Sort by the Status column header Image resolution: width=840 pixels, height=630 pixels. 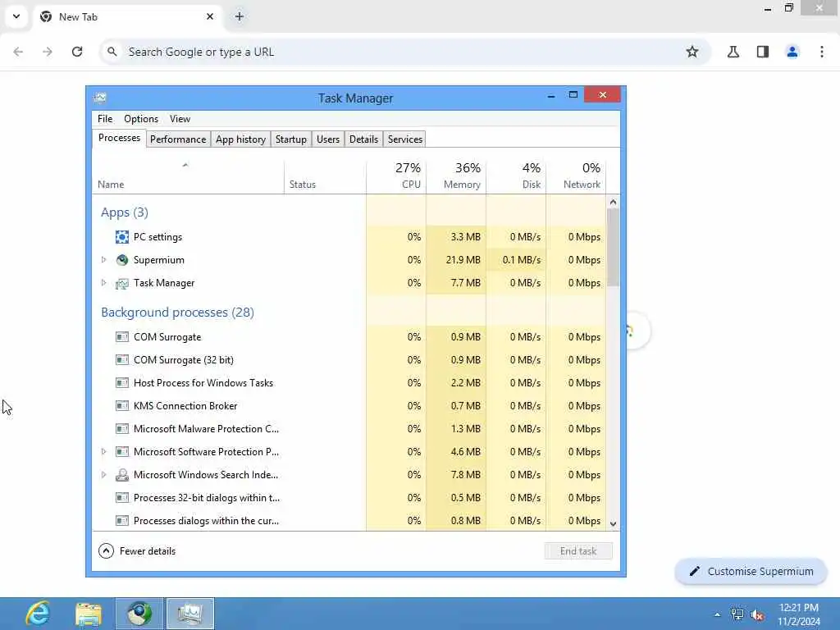point(325,177)
